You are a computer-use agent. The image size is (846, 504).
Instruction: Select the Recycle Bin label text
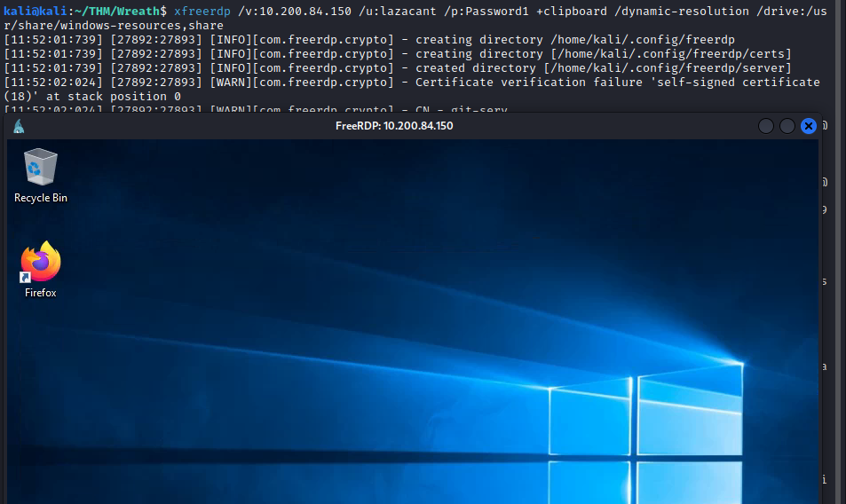41,198
